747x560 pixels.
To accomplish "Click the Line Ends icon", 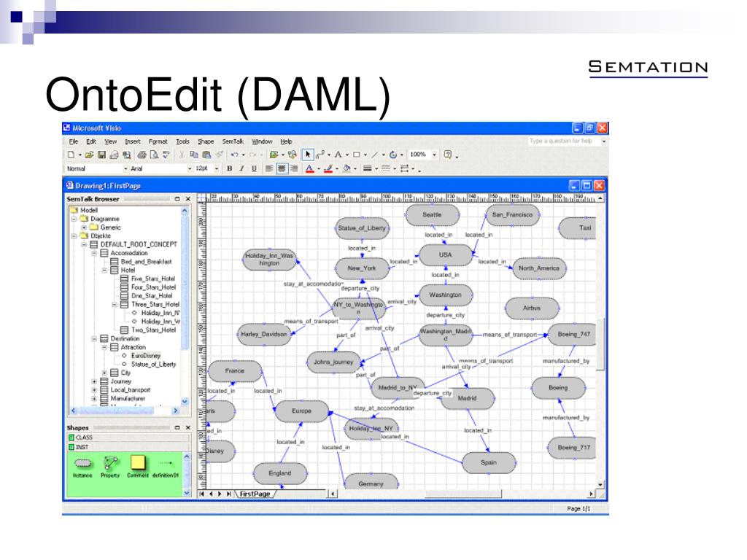I will point(404,168).
